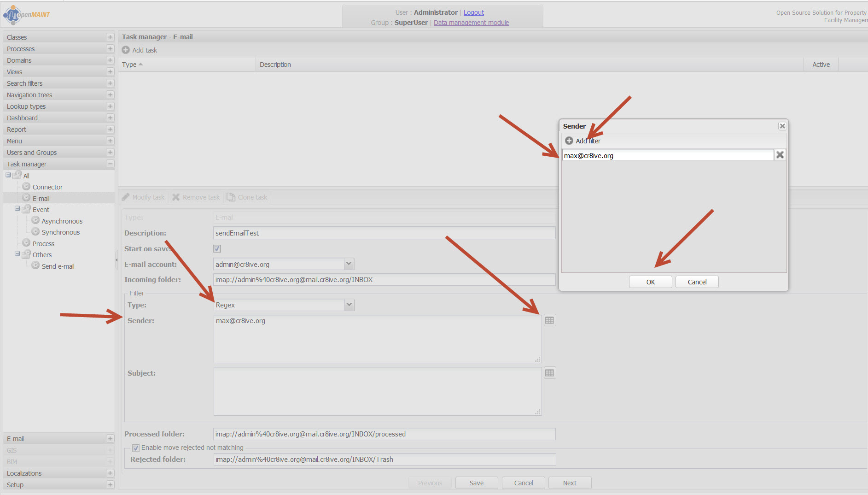Click the Add filter plus icon

[x=569, y=141]
